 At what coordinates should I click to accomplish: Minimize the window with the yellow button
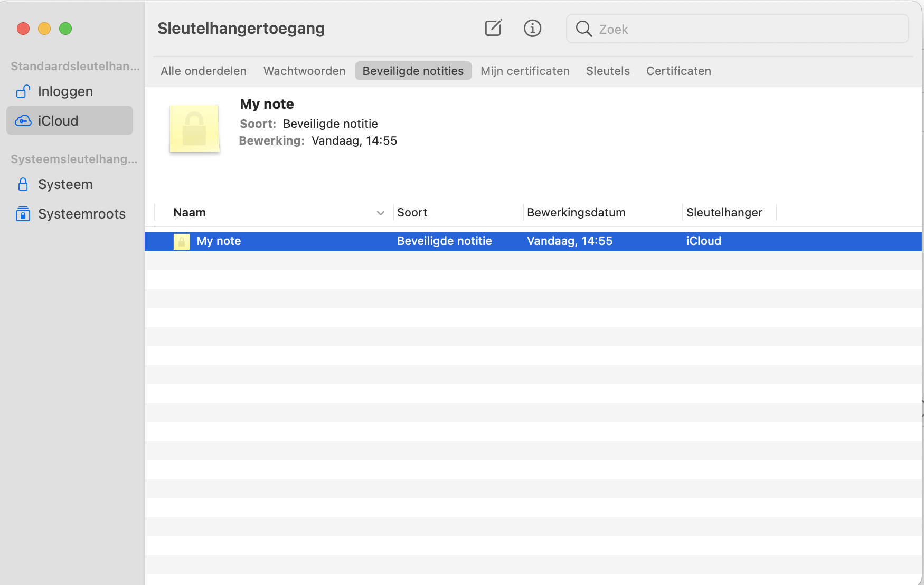pyautogui.click(x=44, y=29)
